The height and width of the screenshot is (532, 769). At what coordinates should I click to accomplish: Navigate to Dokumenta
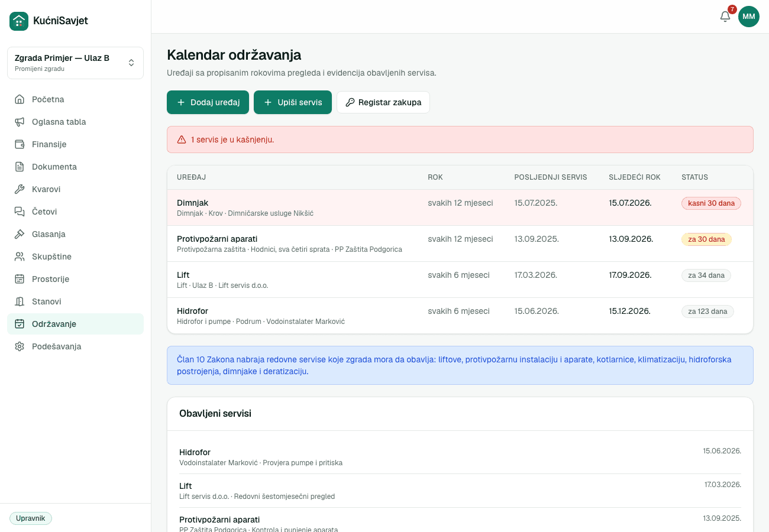[75, 167]
